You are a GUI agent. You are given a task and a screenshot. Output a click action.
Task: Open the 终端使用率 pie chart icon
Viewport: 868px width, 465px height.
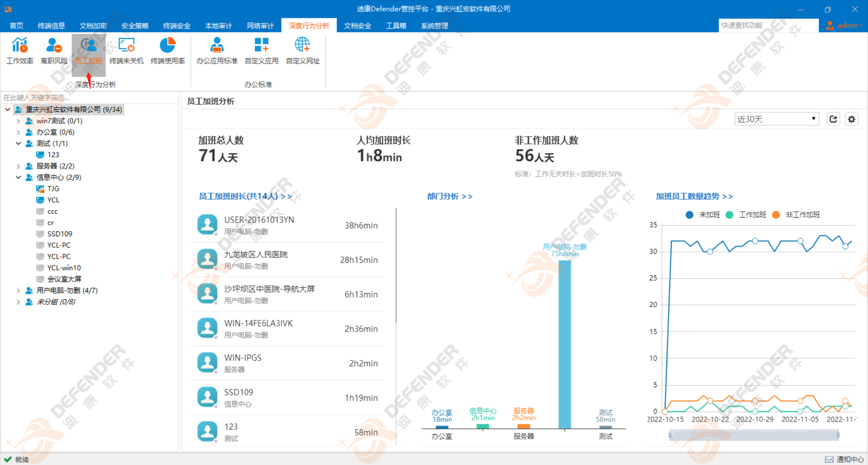[x=168, y=51]
